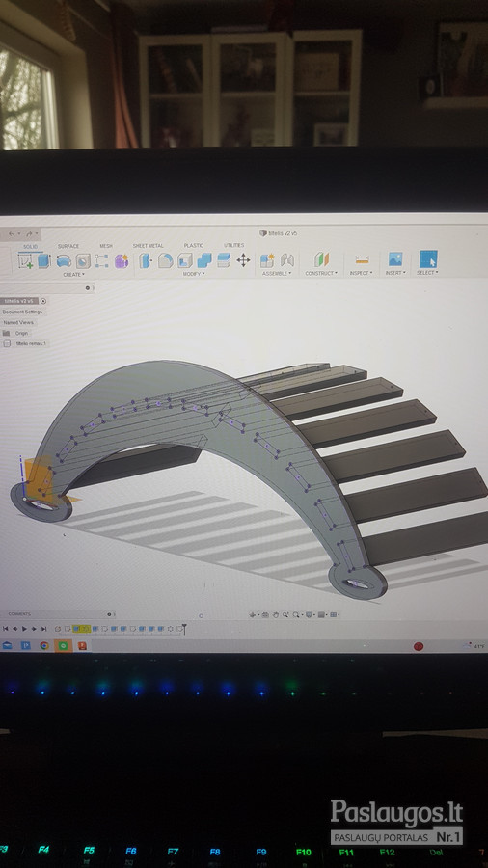
Task: Open PowerPoint from the taskbar
Action: [82, 645]
